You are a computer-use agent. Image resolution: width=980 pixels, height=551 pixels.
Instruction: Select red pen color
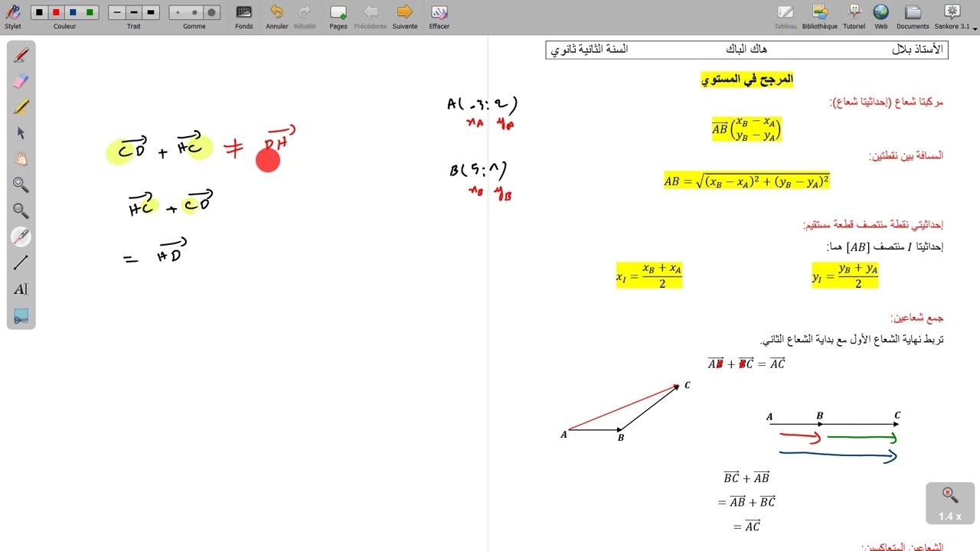point(56,12)
